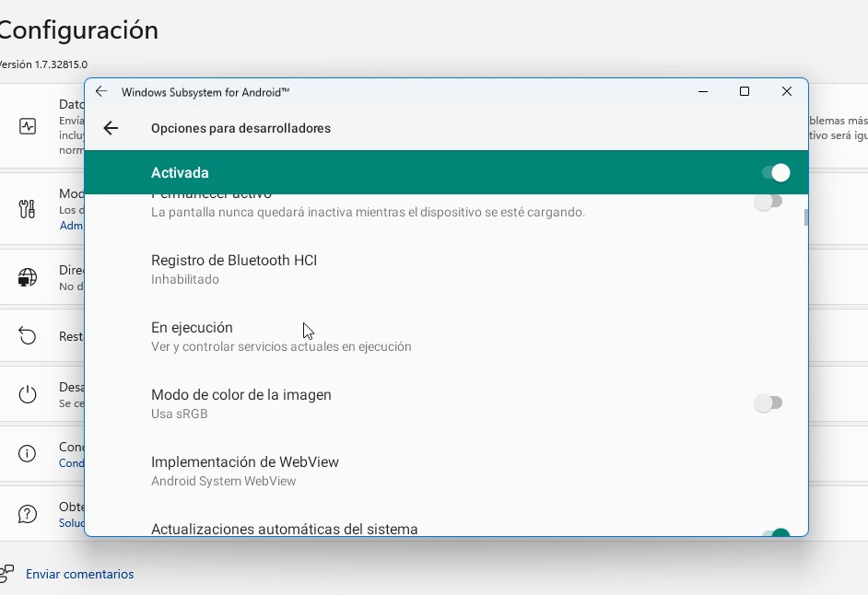The image size is (868, 595).
Task: Open Implementación de WebView setting
Action: pyautogui.click(x=446, y=471)
